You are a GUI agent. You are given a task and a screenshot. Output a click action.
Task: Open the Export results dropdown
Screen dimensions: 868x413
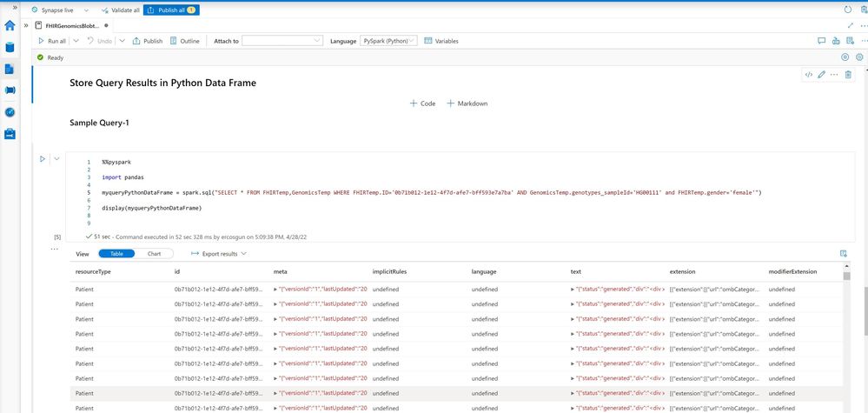tap(219, 254)
